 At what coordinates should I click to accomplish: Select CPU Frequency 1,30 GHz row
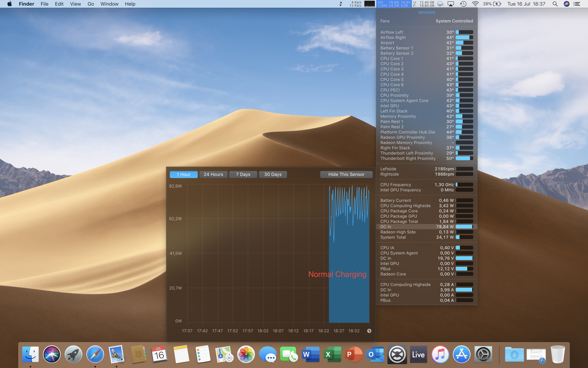point(427,185)
